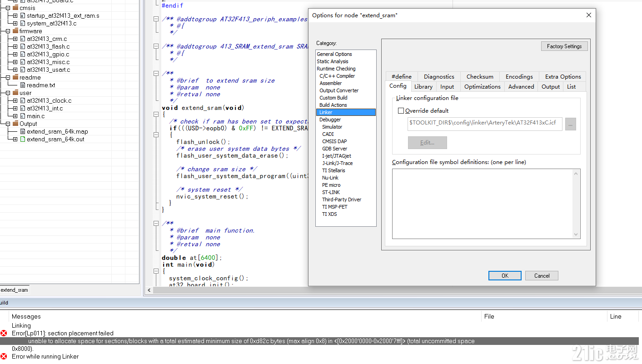Click the file icon of at32f413_flash.c
The image size is (642, 364).
point(22,46)
